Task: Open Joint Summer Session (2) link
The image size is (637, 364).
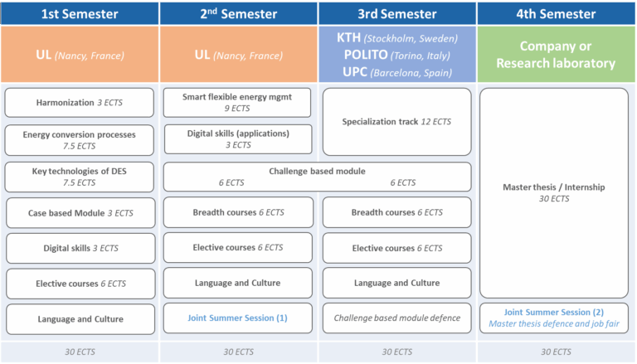Action: [553, 318]
